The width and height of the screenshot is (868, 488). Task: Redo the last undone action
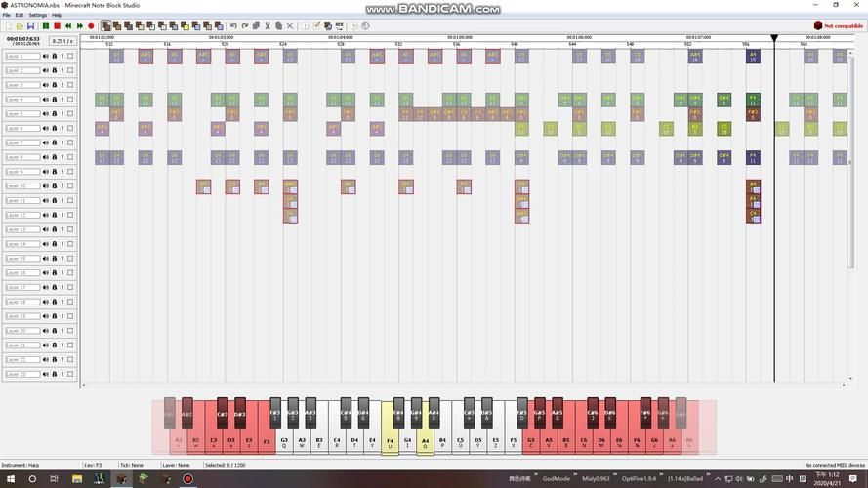tap(245, 26)
